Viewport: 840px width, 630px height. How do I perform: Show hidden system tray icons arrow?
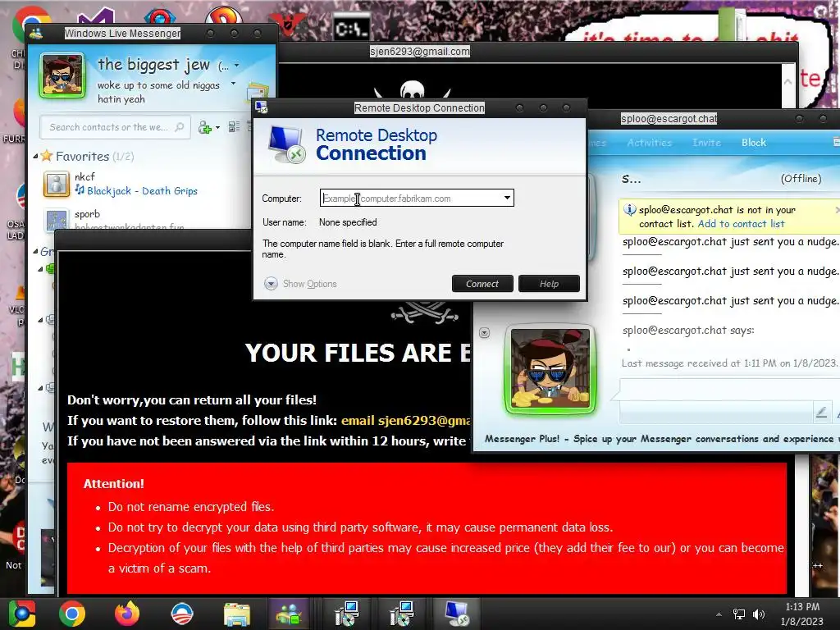click(719, 614)
